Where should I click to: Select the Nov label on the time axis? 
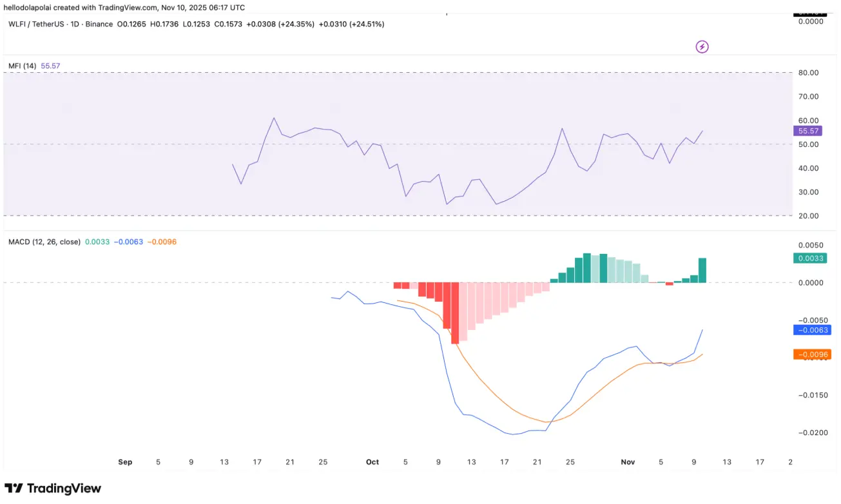628,462
